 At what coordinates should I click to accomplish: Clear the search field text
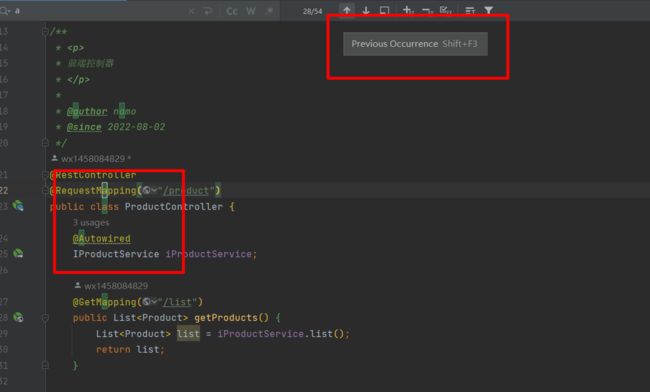[191, 11]
